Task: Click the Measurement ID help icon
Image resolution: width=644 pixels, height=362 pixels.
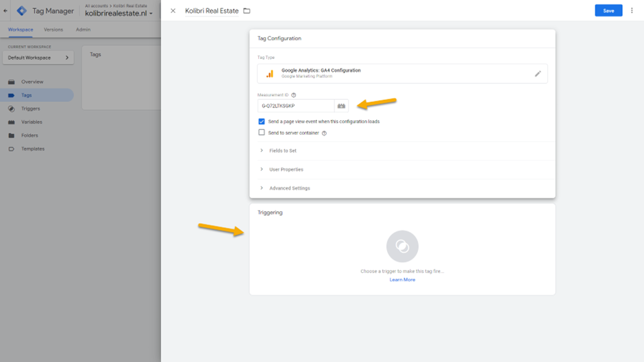Action: click(294, 95)
